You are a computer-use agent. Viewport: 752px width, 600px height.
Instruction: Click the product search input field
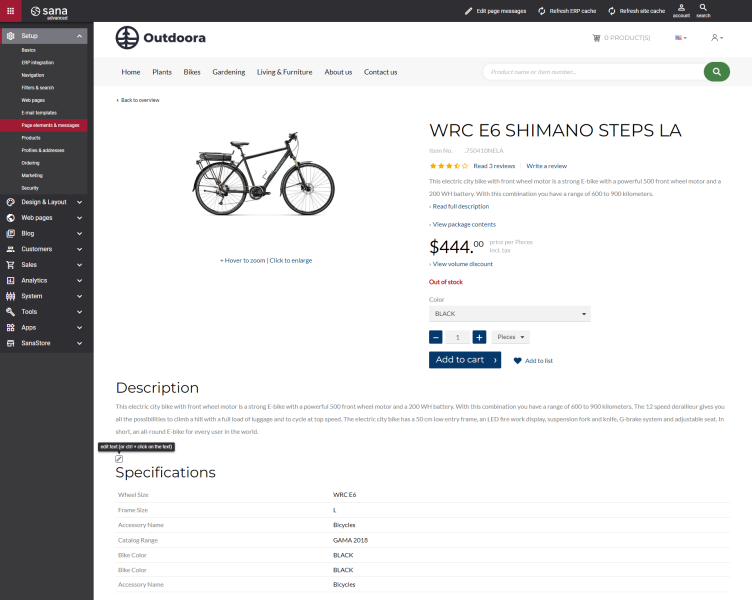[593, 72]
